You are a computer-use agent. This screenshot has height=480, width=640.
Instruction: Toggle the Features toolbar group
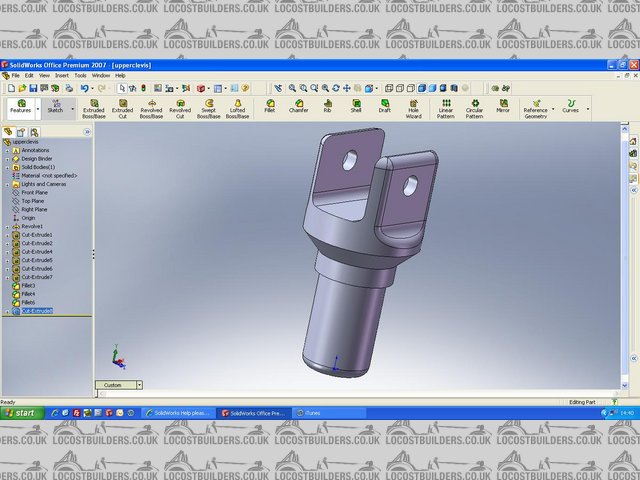[20, 107]
